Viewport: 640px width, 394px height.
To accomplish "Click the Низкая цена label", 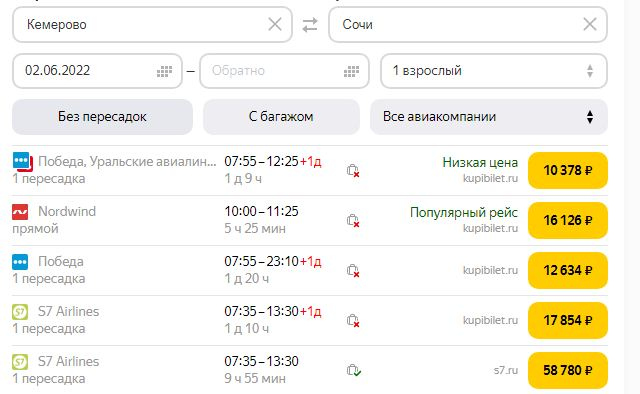I will (480, 162).
